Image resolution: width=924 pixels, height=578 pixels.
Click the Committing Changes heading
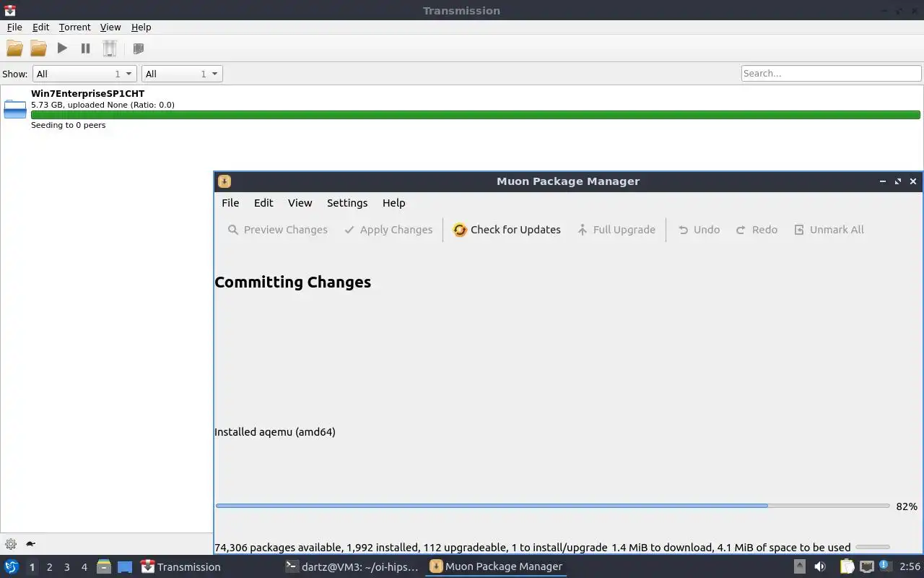pyautogui.click(x=293, y=282)
